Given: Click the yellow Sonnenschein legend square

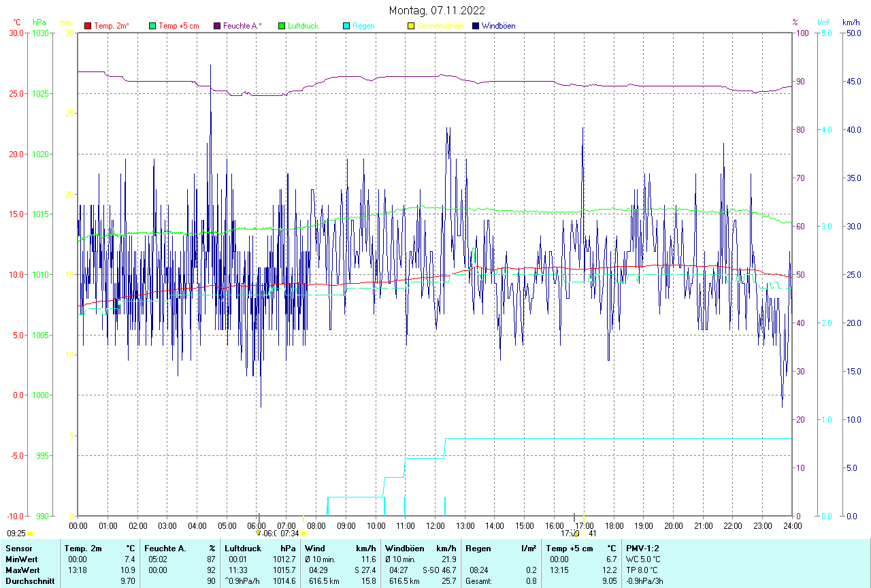Looking at the screenshot, I should point(410,26).
